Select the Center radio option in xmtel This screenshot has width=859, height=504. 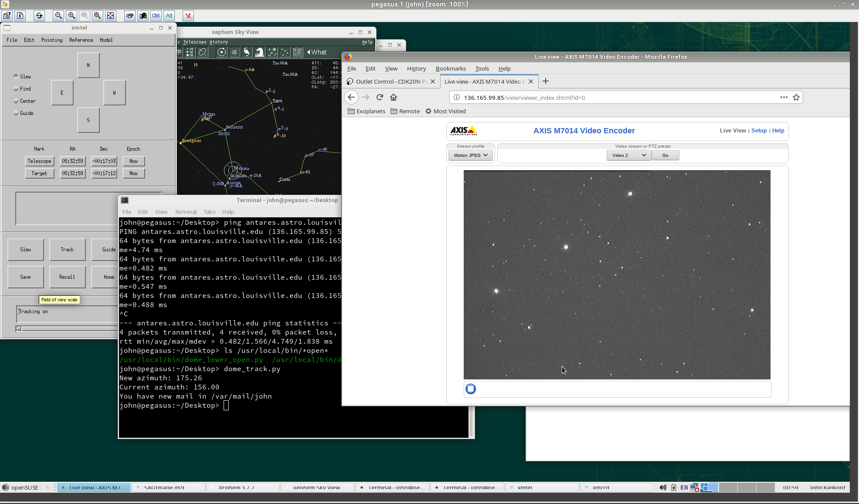point(24,101)
